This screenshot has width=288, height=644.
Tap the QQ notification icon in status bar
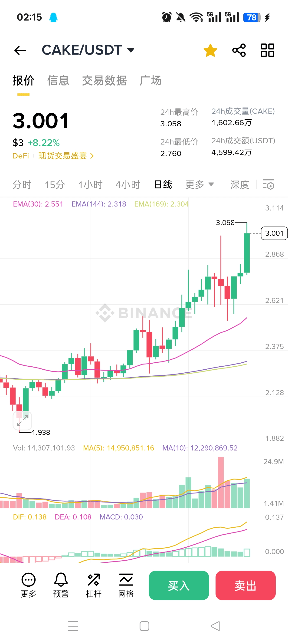(x=53, y=17)
